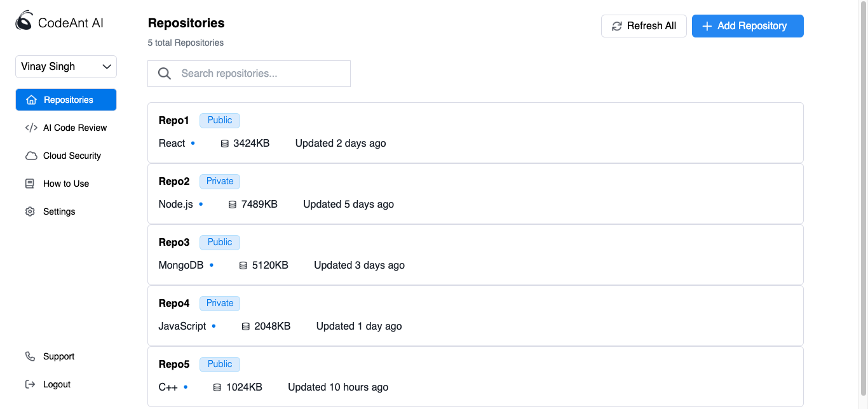868x409 pixels.
Task: Click the gear icon for Settings
Action: pos(30,211)
